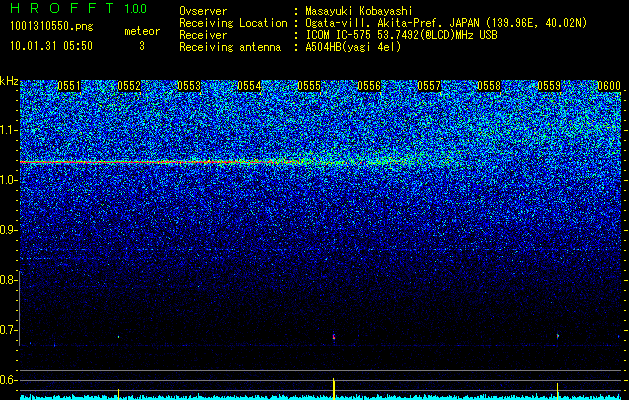The image size is (629, 400).
Task: Click the timestamp 10.01.31 05:50
Action: [x=51, y=46]
